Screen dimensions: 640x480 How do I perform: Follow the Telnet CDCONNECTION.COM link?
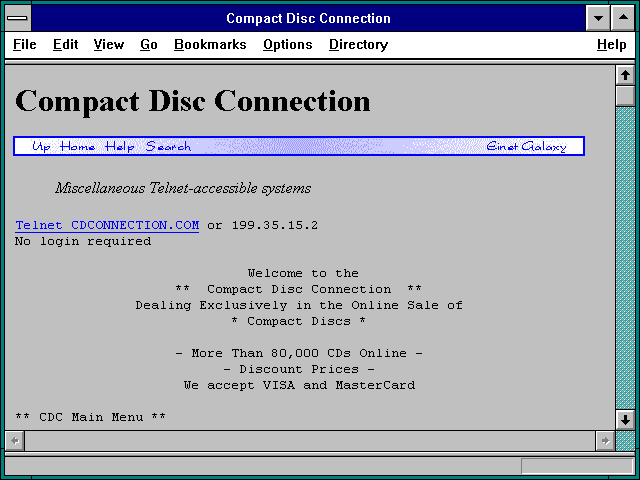(x=107, y=225)
